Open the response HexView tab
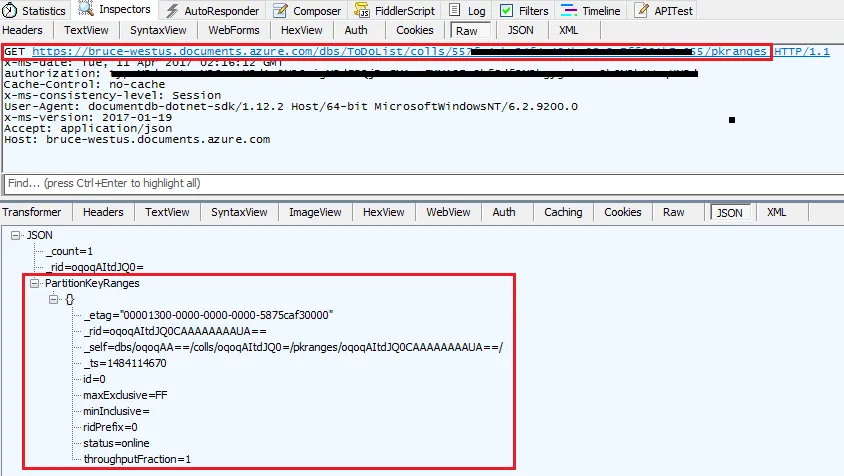Image resolution: width=844 pixels, height=476 pixels. [383, 212]
